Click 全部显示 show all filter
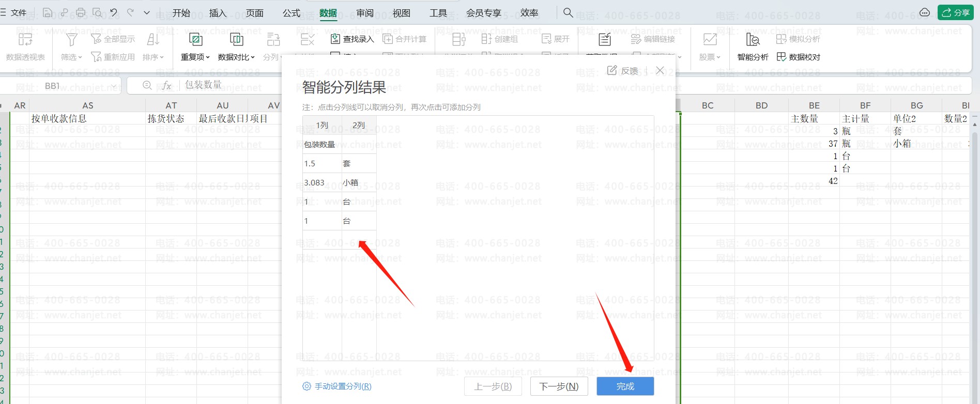Screen dimensions: 980x404 click(x=113, y=39)
